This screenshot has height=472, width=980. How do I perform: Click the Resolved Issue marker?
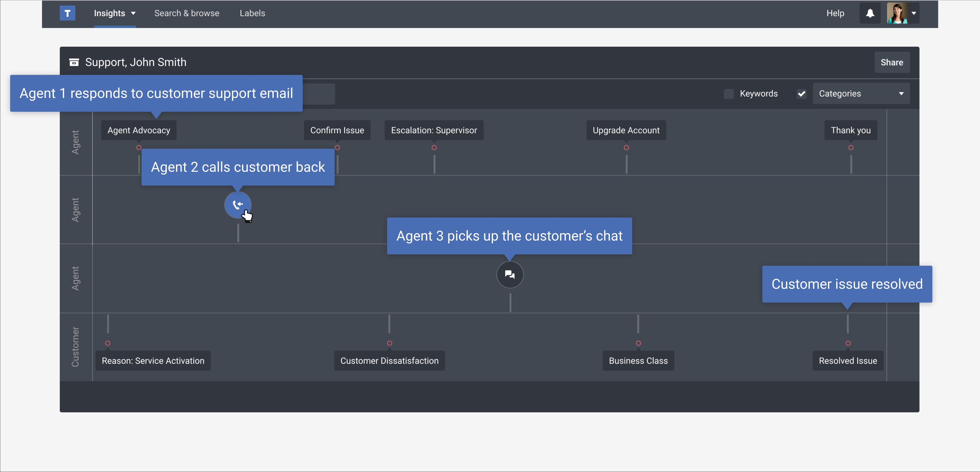coord(847,361)
